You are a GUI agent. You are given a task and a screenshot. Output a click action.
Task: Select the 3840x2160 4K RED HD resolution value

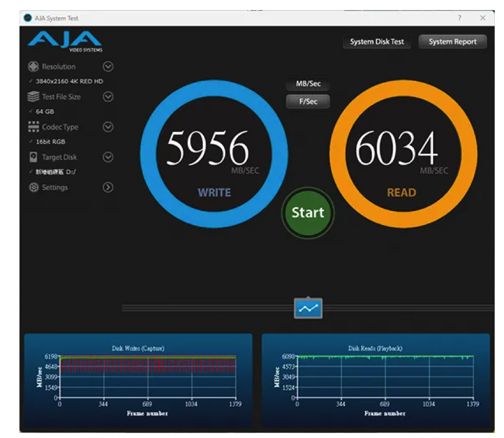pos(70,81)
